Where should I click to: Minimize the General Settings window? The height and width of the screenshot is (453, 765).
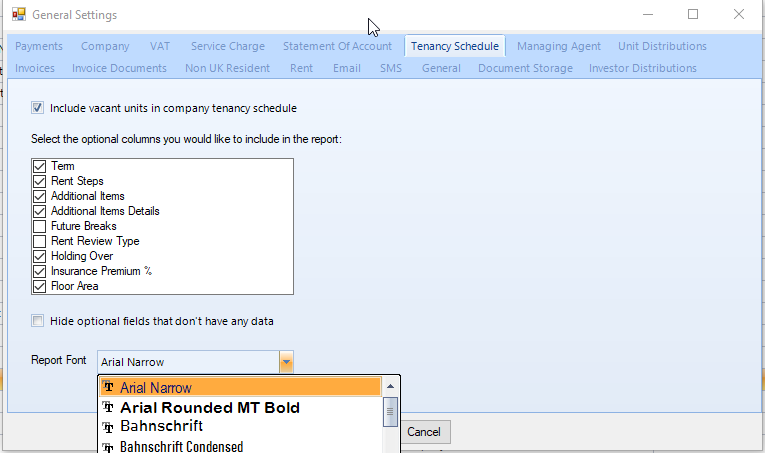pyautogui.click(x=648, y=14)
